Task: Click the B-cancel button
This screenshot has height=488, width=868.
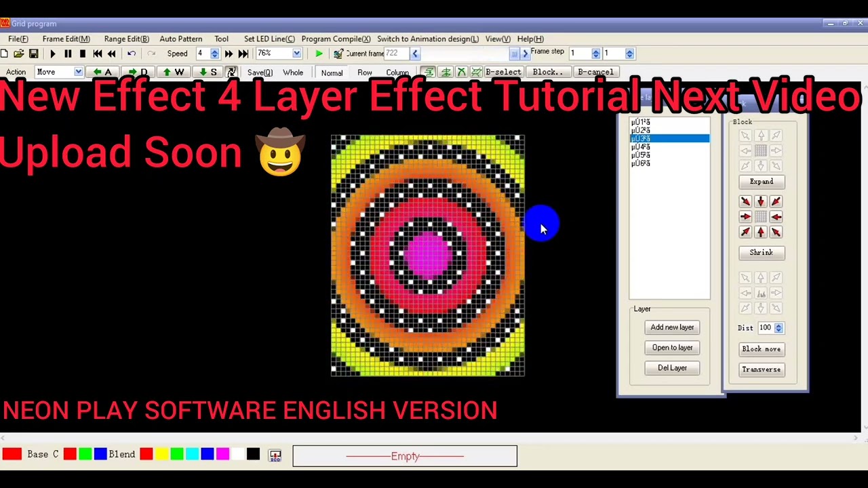Action: point(595,72)
